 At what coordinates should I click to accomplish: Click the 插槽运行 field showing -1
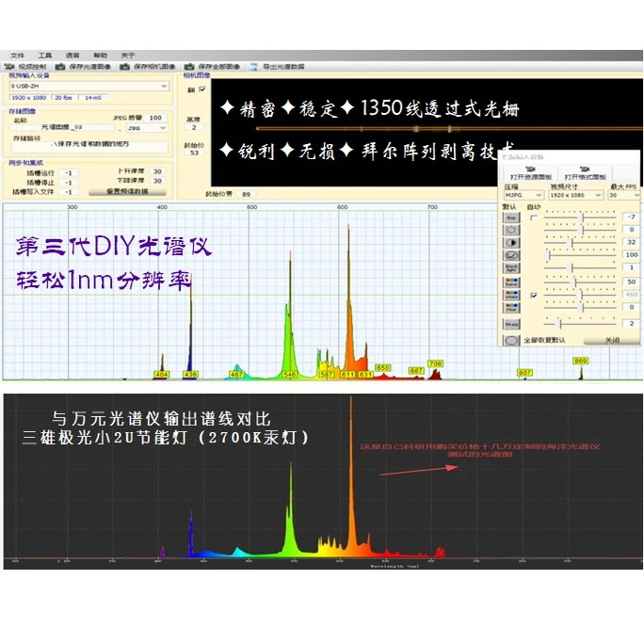68,173
